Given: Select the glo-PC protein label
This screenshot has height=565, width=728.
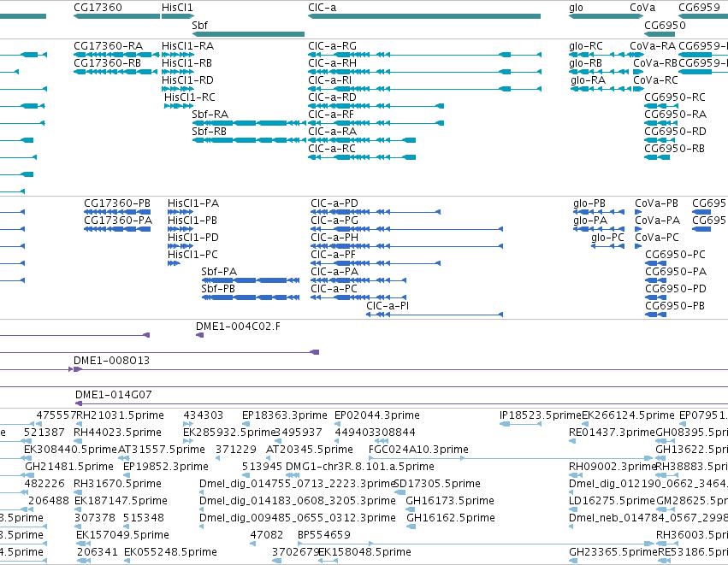Looking at the screenshot, I should click(x=607, y=238).
